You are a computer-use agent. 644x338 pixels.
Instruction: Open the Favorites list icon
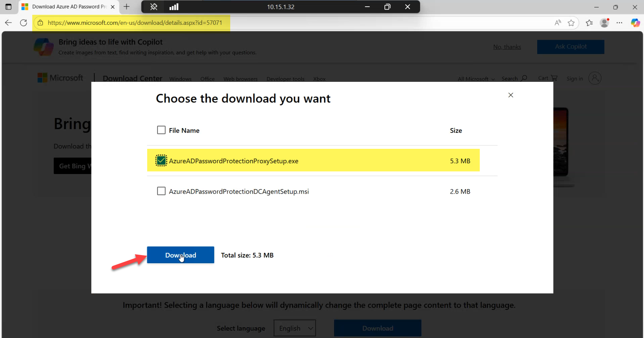[x=589, y=23]
